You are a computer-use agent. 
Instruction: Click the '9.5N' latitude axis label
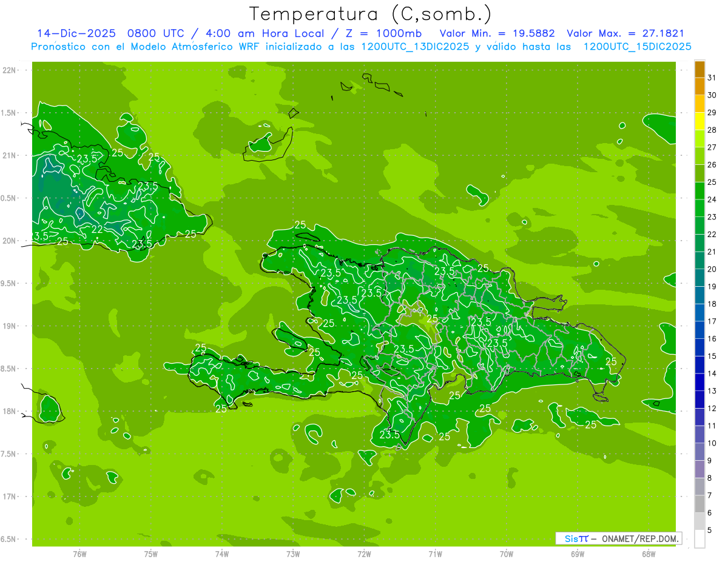pos(9,283)
